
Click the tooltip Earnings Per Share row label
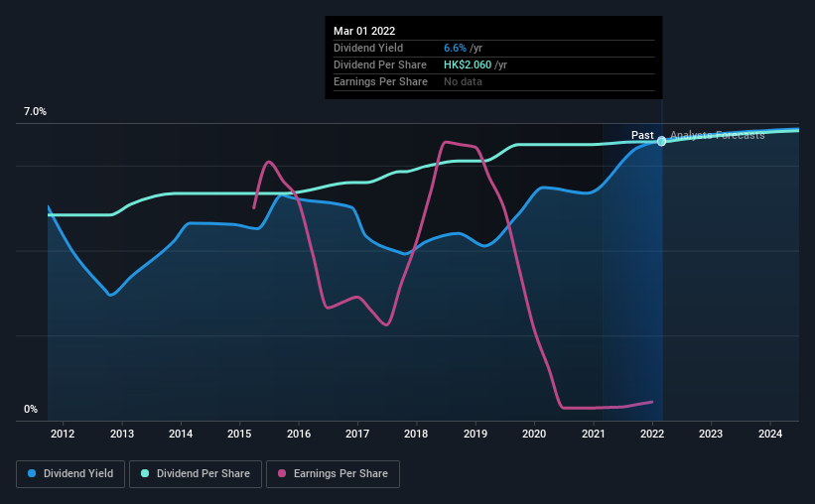380,81
